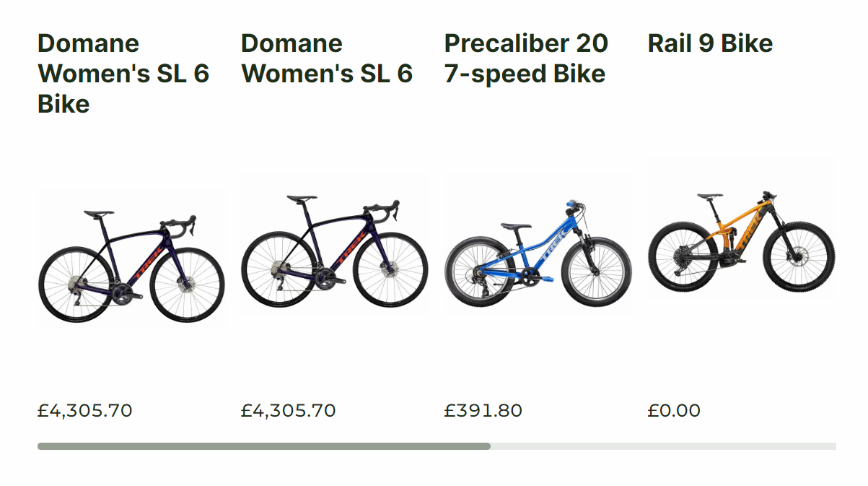The height and width of the screenshot is (486, 868).
Task: Click the £391.80 price
Action: (x=483, y=411)
